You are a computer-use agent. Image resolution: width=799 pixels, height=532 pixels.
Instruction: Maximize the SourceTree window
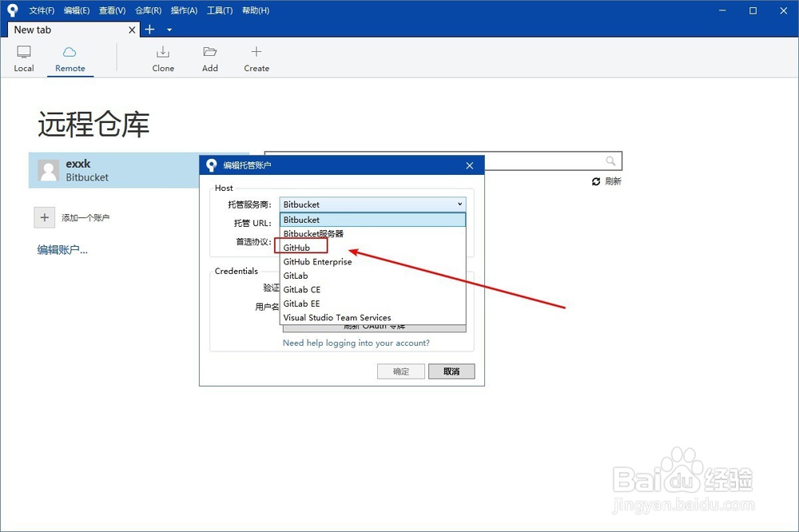[753, 10]
